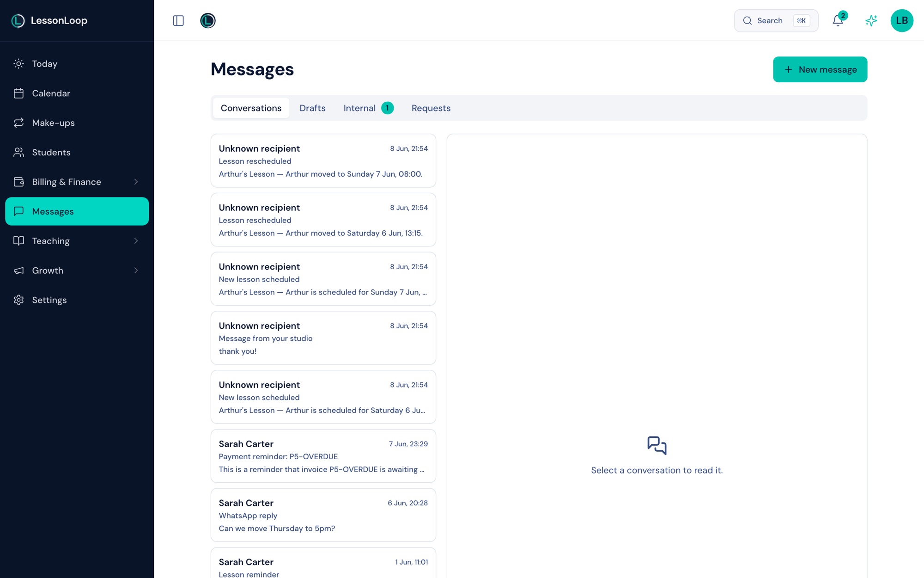Open the Settings page
The height and width of the screenshot is (578, 924).
coord(77,300)
